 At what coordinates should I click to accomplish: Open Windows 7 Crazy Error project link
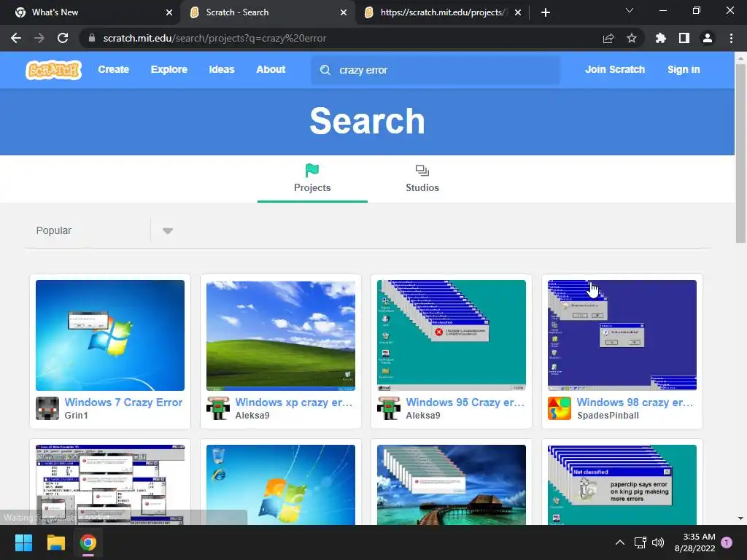pos(123,402)
